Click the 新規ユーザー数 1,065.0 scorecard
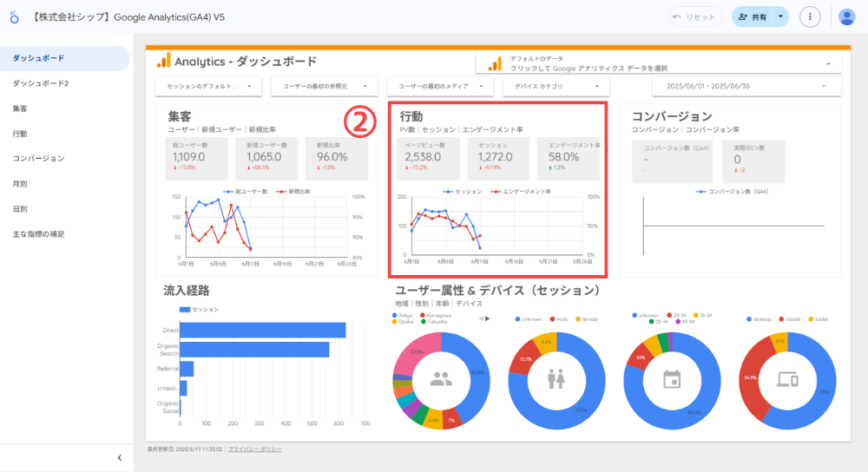868x472 pixels. click(x=266, y=158)
